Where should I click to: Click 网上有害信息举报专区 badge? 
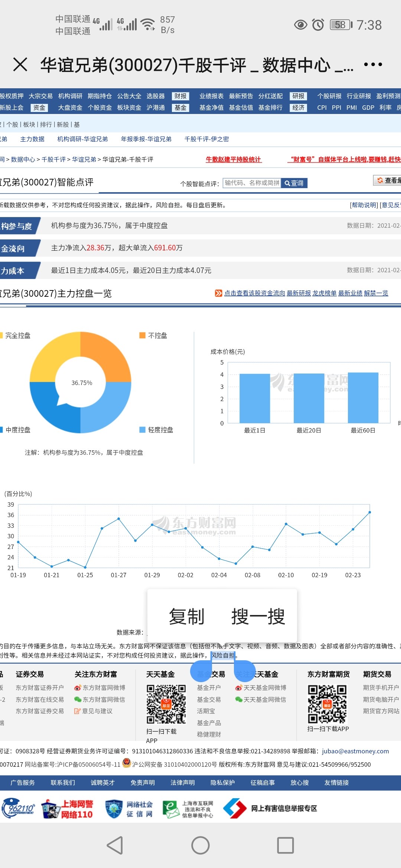270,809
